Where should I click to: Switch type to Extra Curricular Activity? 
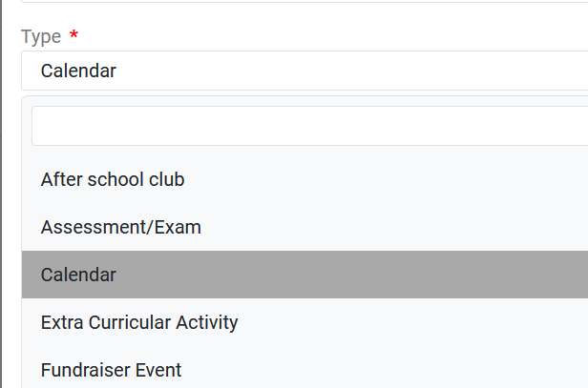(x=139, y=322)
